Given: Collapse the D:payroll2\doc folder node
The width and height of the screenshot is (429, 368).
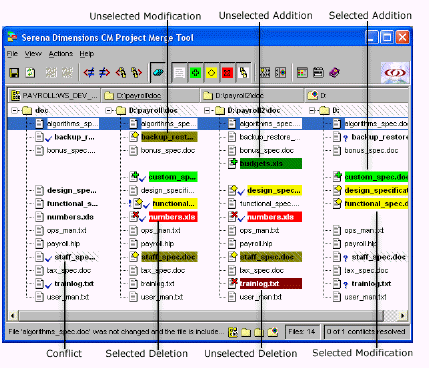Looking at the screenshot, I should (x=207, y=110).
